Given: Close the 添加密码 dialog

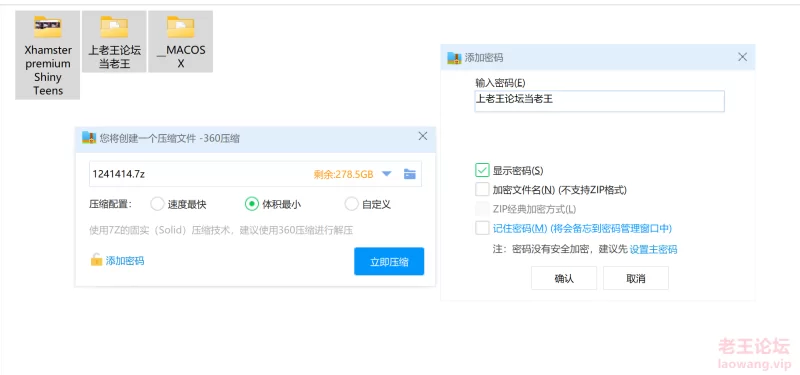Looking at the screenshot, I should [x=742, y=57].
